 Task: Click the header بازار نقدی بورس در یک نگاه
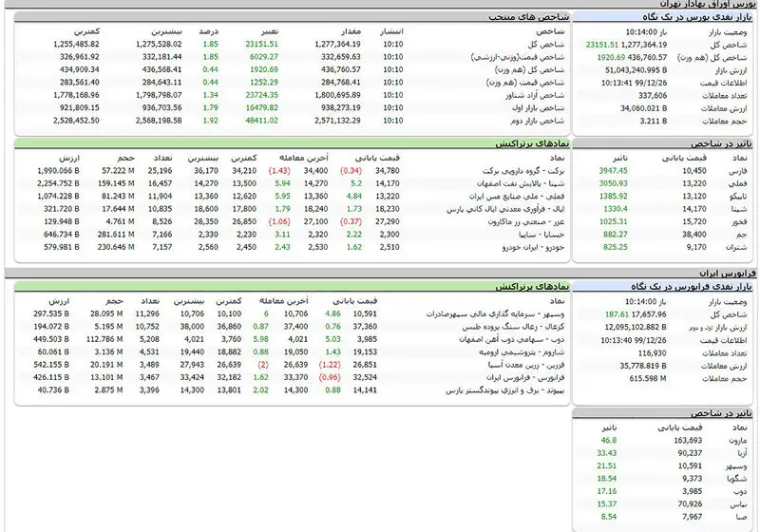[x=697, y=17]
